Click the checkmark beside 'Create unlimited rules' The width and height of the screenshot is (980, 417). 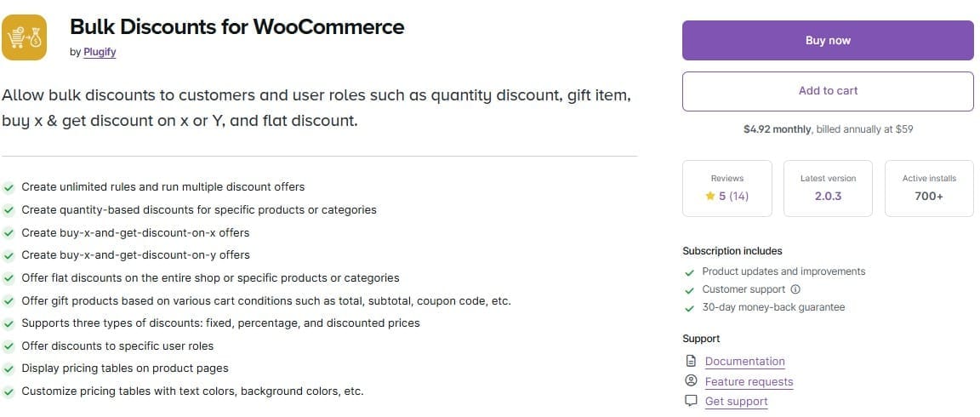point(9,187)
